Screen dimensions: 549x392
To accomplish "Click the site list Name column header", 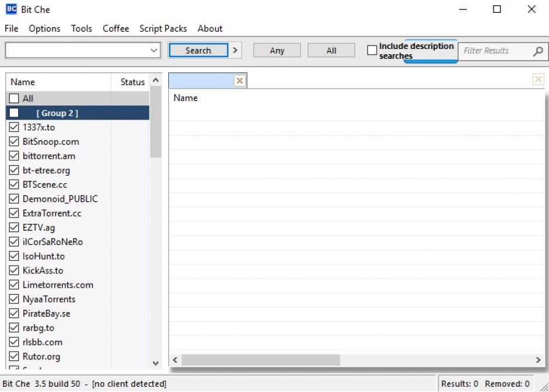I will tap(58, 82).
